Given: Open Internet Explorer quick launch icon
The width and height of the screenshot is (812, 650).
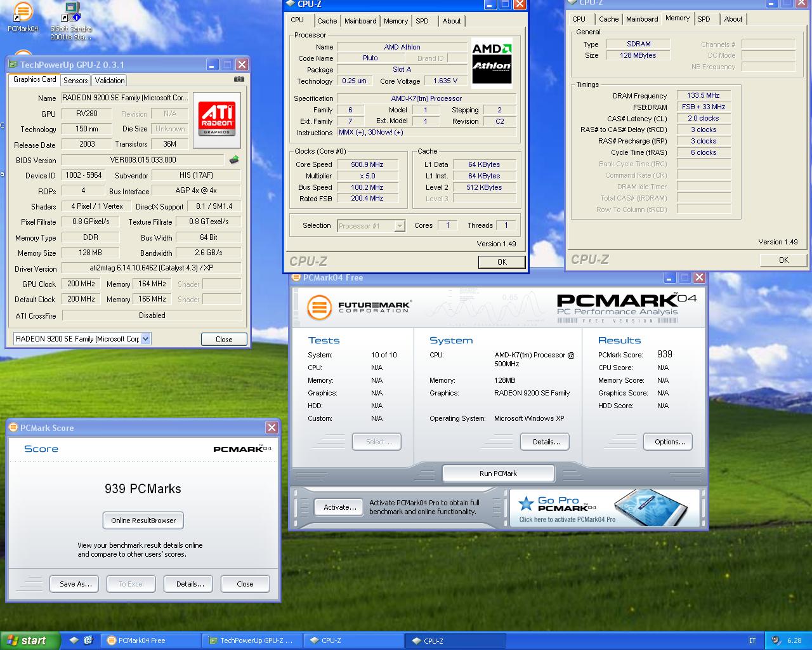Looking at the screenshot, I should (x=88, y=640).
